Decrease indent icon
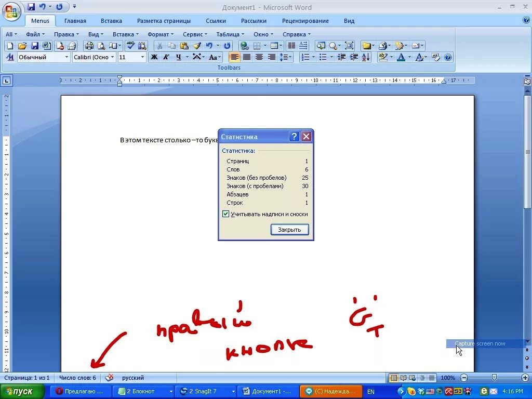The image size is (532, 399). 341,57
